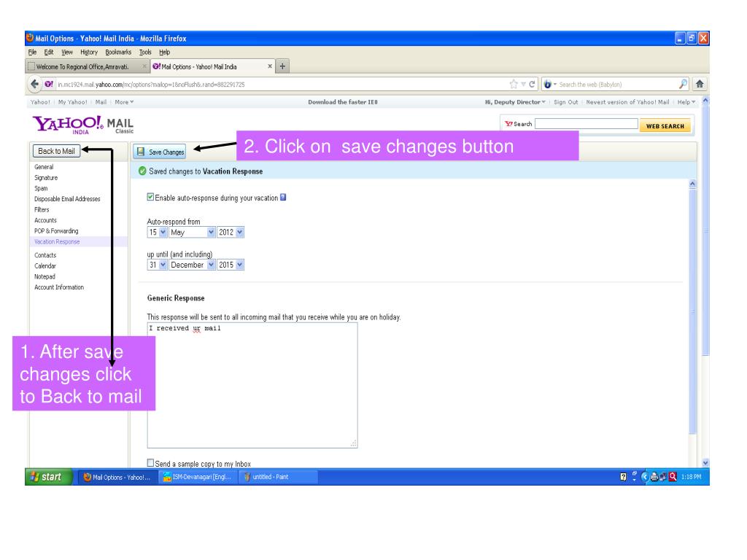
Task: Click the search magnifier icon in the Babylon box
Action: [x=683, y=85]
